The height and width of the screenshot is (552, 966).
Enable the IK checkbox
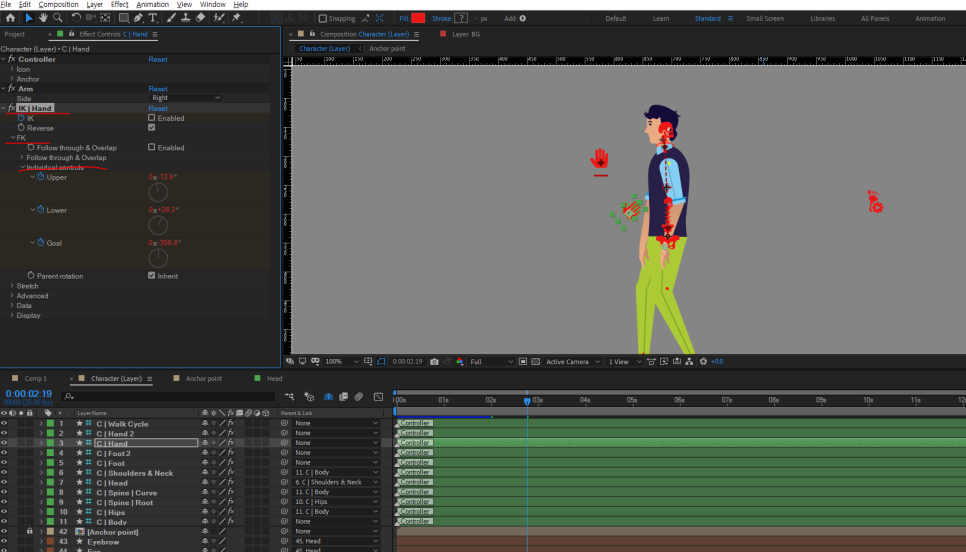point(152,118)
